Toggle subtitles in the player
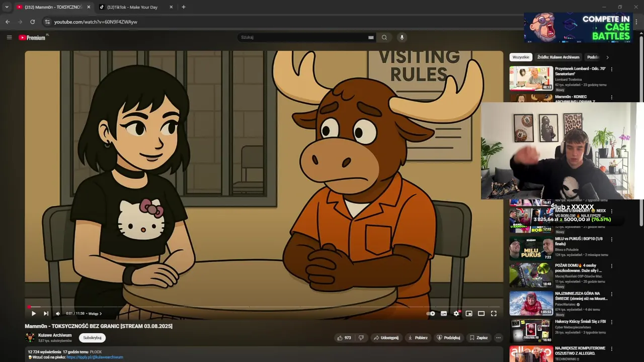Screen dimensions: 644x362 [x=444, y=313]
